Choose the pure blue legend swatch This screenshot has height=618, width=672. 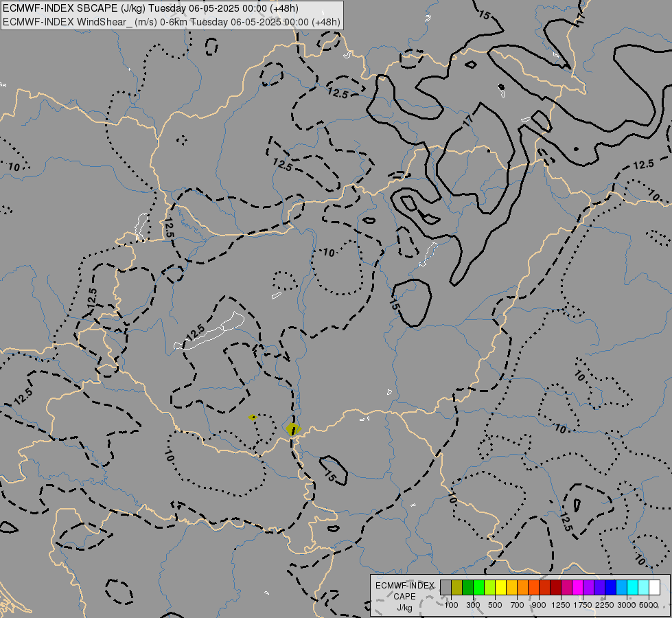click(x=611, y=588)
